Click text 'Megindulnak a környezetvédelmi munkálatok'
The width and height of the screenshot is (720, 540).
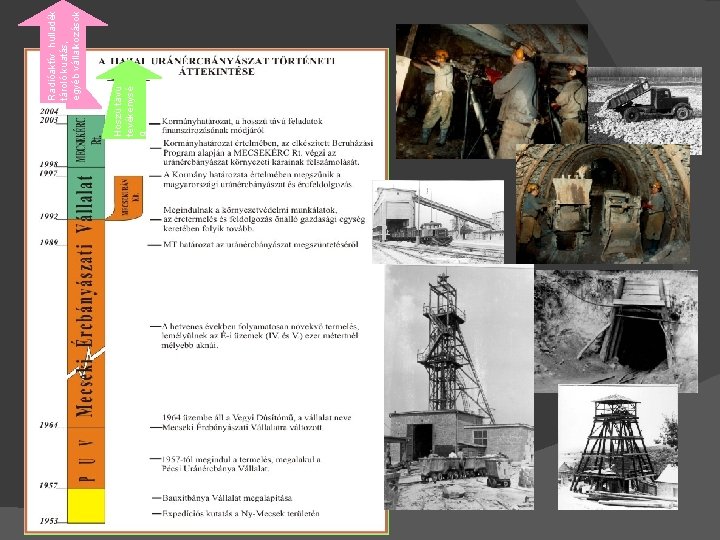pyautogui.click(x=250, y=210)
